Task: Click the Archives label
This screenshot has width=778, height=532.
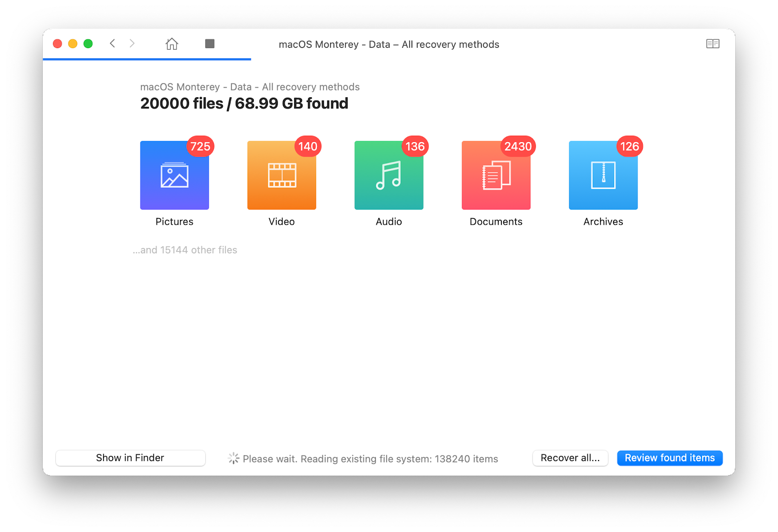Action: [x=603, y=222]
